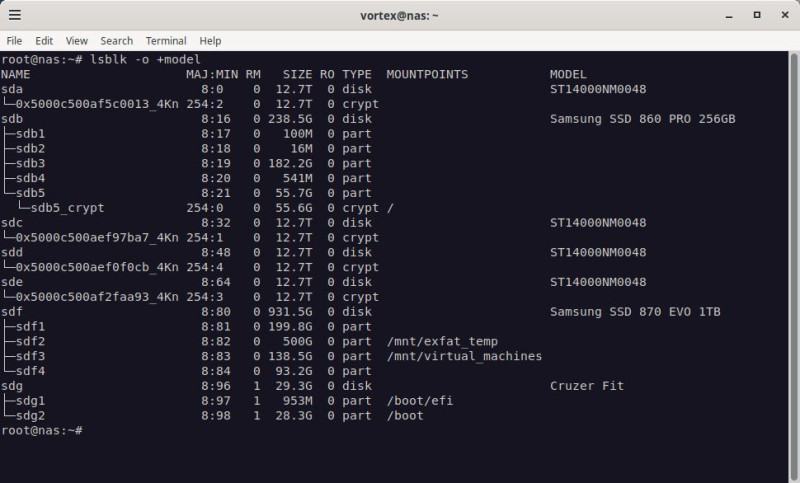This screenshot has height=483, width=800.
Task: Click the NAME column header
Action: [x=15, y=74]
